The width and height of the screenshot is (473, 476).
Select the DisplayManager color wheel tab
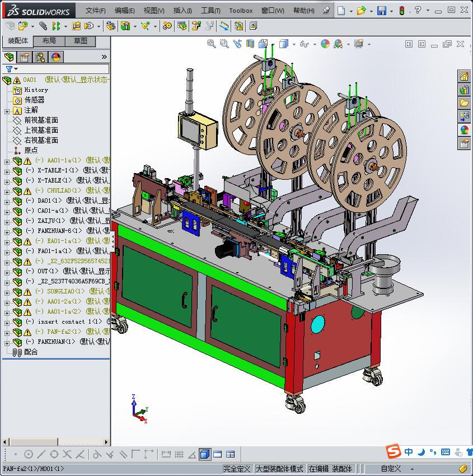coord(55,57)
